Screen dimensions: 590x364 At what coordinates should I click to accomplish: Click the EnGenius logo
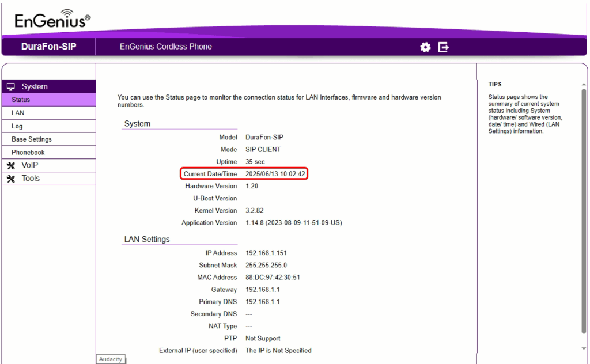pos(52,19)
